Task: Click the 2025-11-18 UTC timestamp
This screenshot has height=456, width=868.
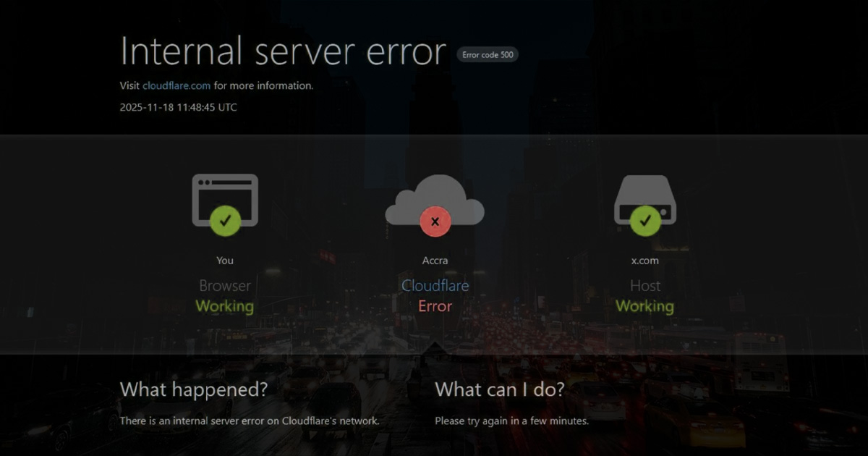Action: (178, 107)
